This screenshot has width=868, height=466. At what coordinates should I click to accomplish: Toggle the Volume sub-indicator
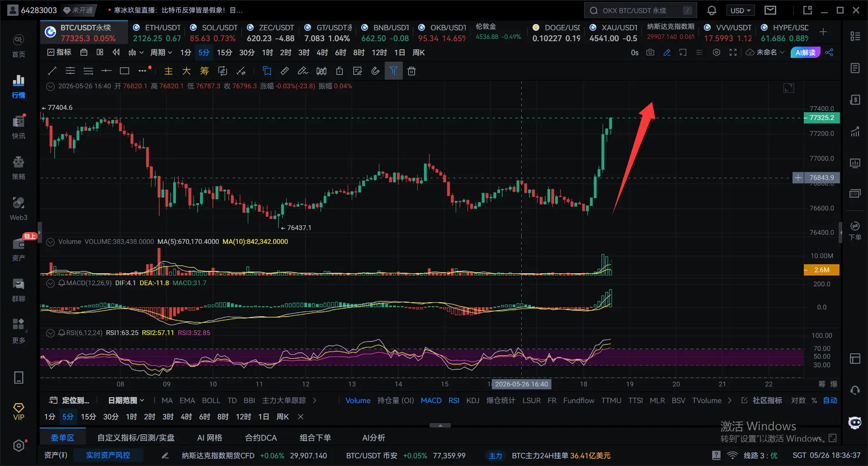(x=358, y=400)
